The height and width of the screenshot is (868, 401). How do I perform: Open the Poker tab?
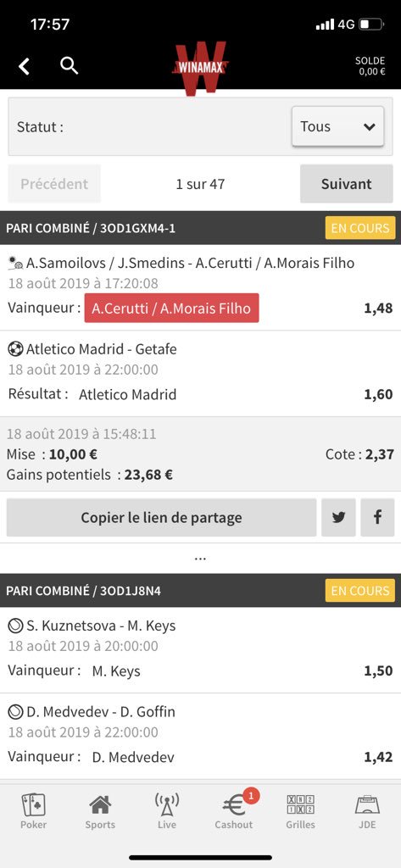point(33,810)
